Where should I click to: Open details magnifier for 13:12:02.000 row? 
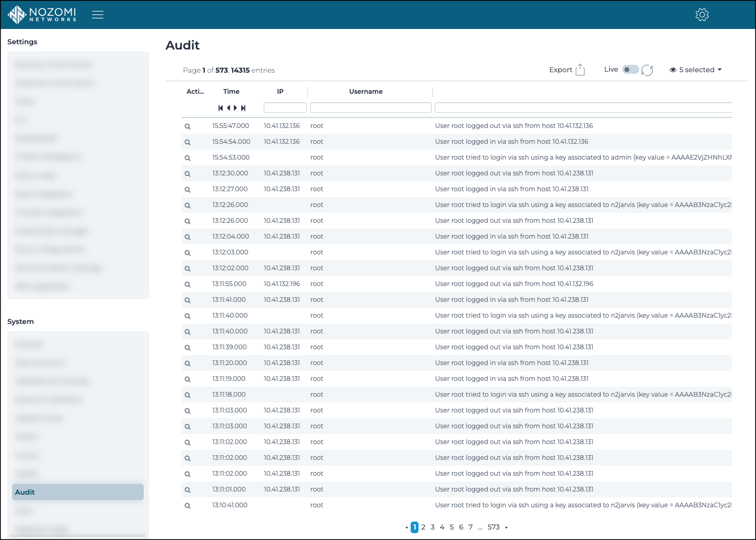click(x=187, y=269)
